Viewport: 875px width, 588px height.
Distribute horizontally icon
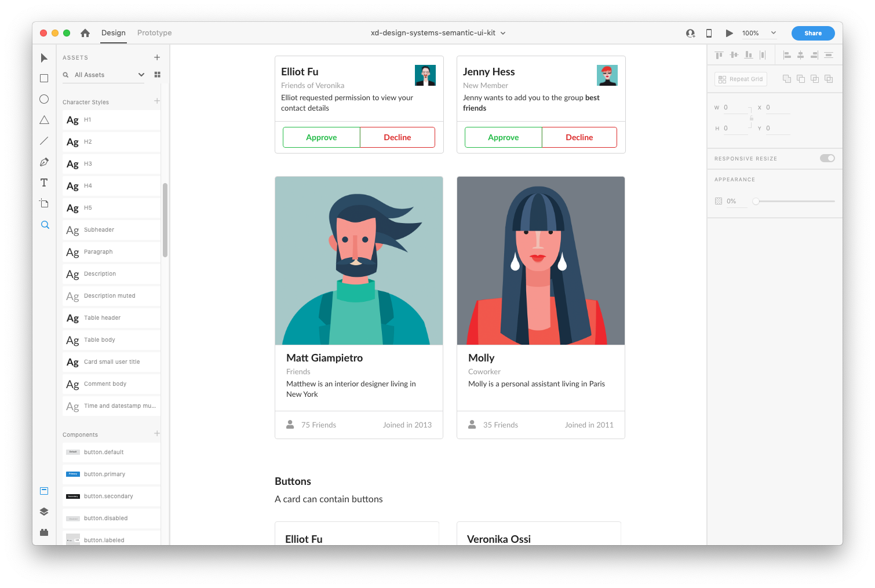pos(763,55)
